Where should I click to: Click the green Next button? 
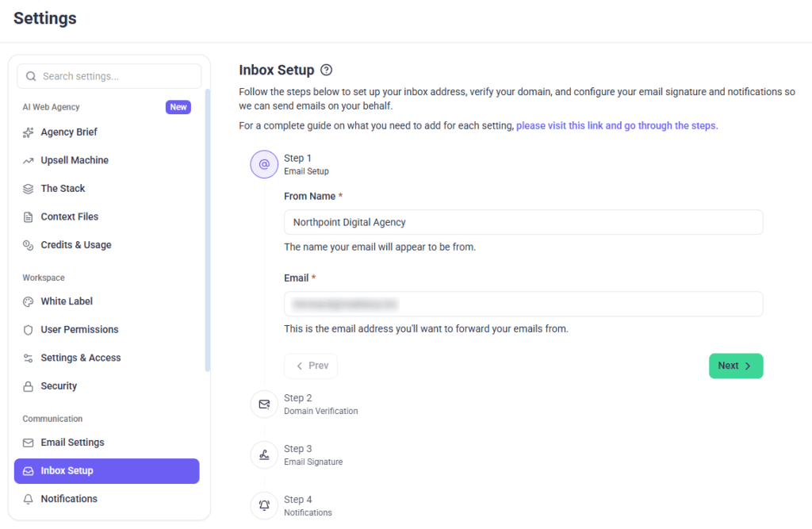[x=736, y=366]
